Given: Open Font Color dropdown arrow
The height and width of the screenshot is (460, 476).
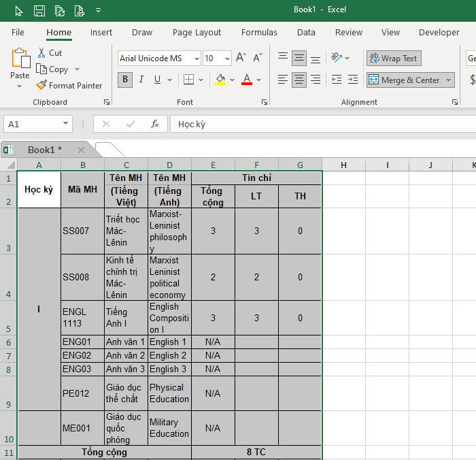Looking at the screenshot, I should pyautogui.click(x=258, y=80).
